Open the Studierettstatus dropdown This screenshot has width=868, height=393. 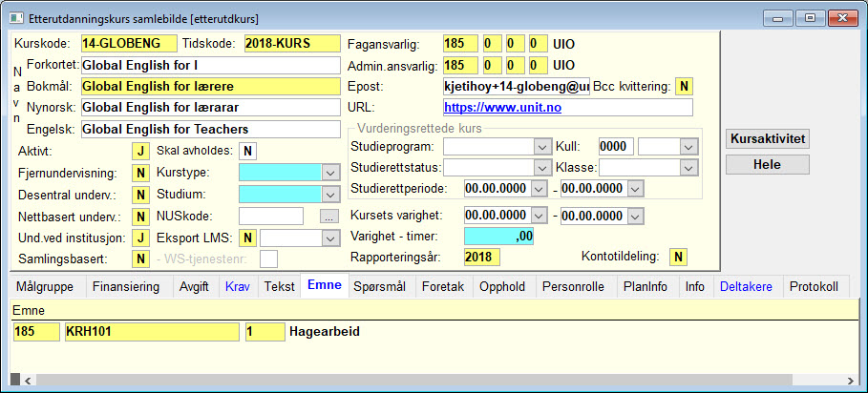click(x=540, y=168)
